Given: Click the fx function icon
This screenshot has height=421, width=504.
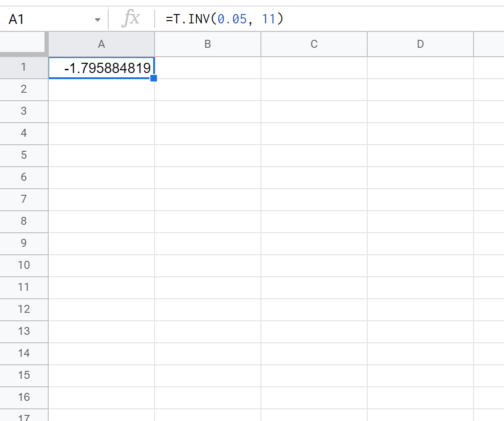Looking at the screenshot, I should point(132,19).
